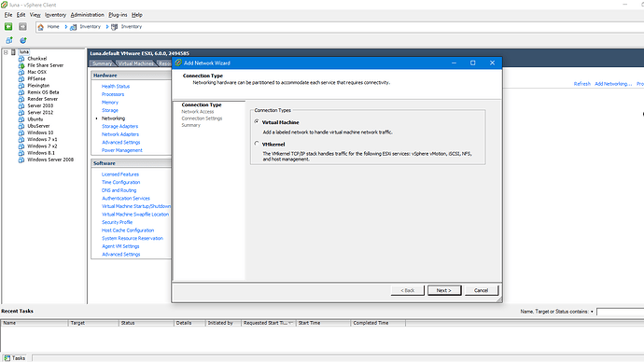644x362 pixels.
Task: Click the Add Network Wizard title icon
Action: [x=178, y=63]
